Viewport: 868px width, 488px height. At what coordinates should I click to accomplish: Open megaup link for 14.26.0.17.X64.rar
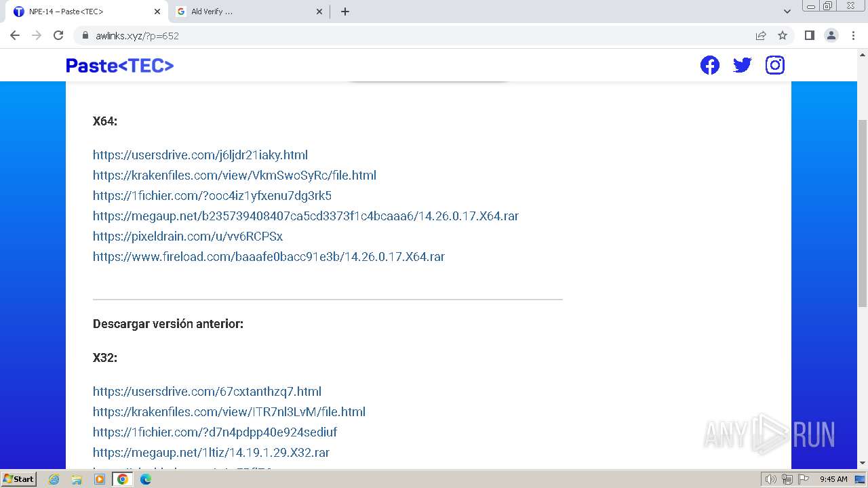(306, 216)
